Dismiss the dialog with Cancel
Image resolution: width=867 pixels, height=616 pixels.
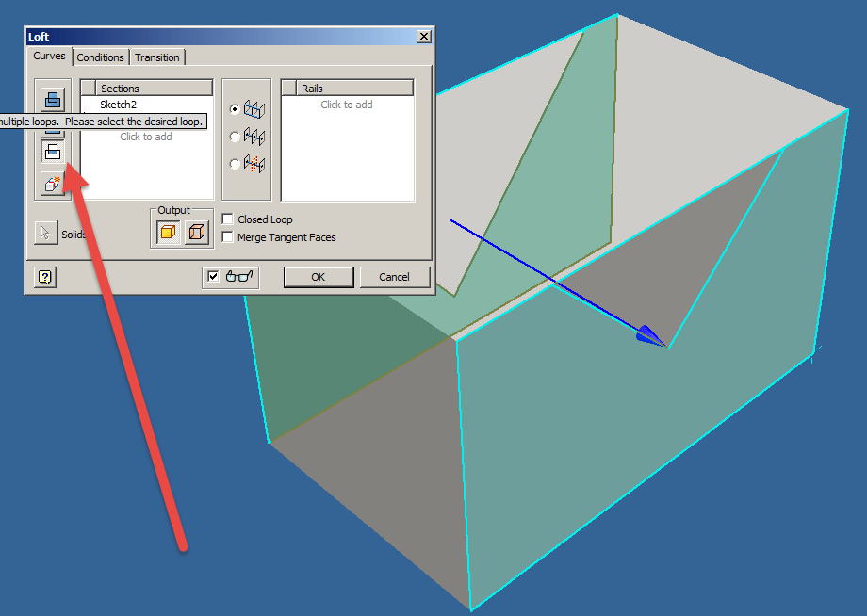394,277
